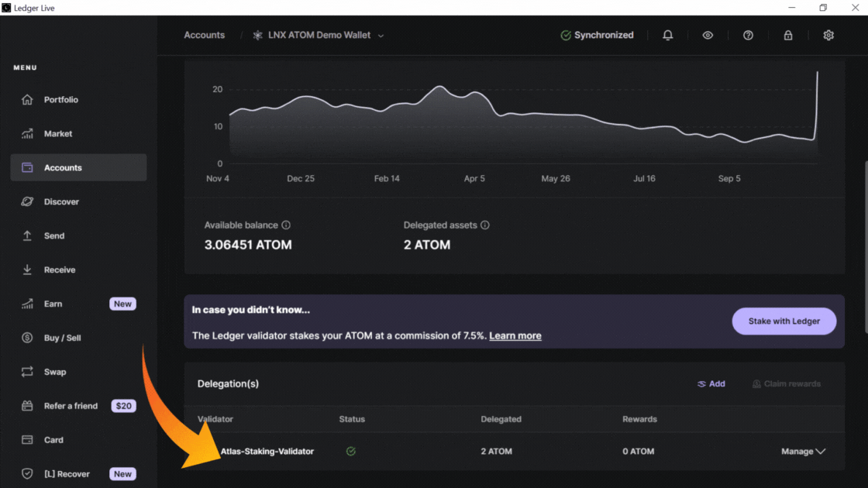The image size is (868, 488).
Task: Click the Available balance info icon
Action: click(x=286, y=225)
